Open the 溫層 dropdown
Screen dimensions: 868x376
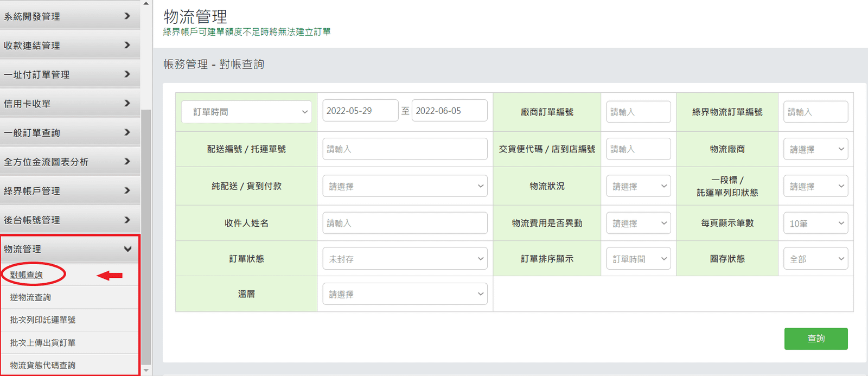click(405, 294)
